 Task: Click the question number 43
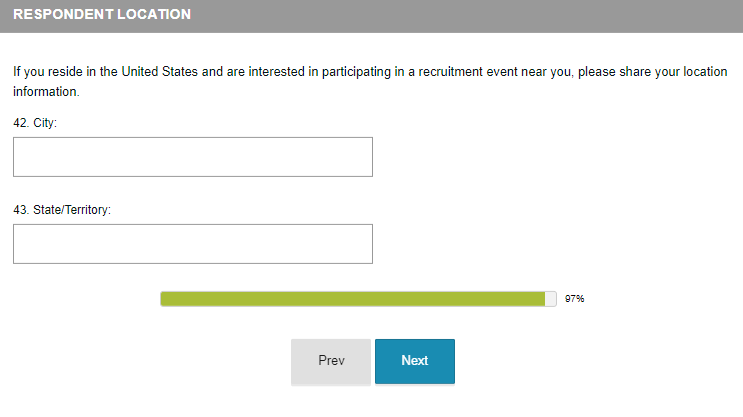click(x=20, y=210)
